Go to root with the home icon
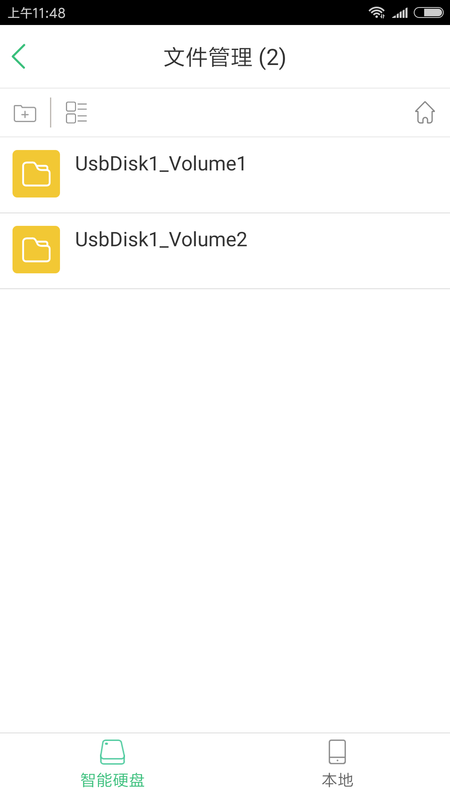The width and height of the screenshot is (450, 800). pyautogui.click(x=424, y=113)
